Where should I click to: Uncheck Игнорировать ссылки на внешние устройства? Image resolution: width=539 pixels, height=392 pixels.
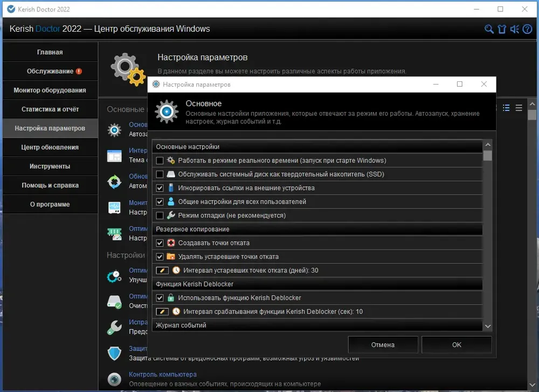pyautogui.click(x=160, y=188)
